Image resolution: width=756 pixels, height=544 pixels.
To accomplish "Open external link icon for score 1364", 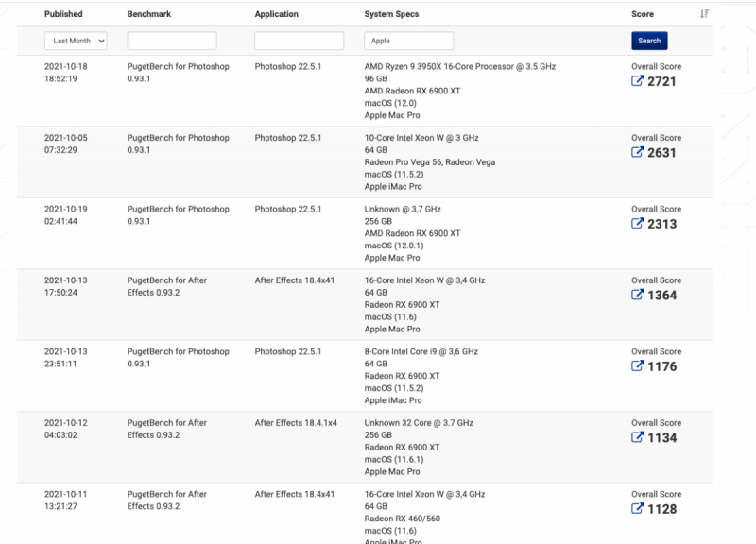I will [x=638, y=296].
